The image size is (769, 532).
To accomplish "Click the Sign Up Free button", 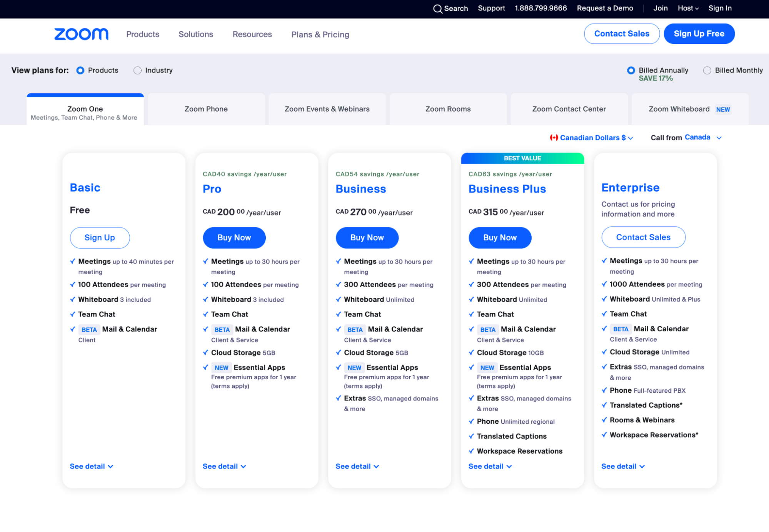I will coord(699,34).
